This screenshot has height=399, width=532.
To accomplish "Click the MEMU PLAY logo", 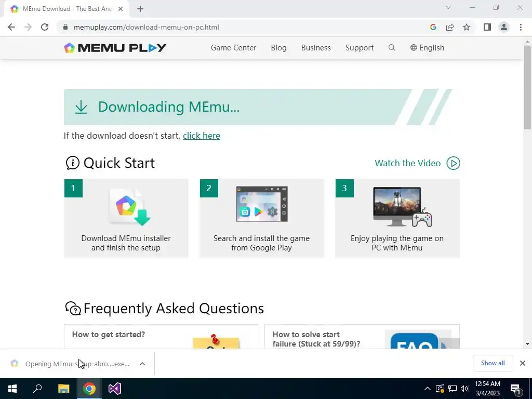I will [115, 48].
